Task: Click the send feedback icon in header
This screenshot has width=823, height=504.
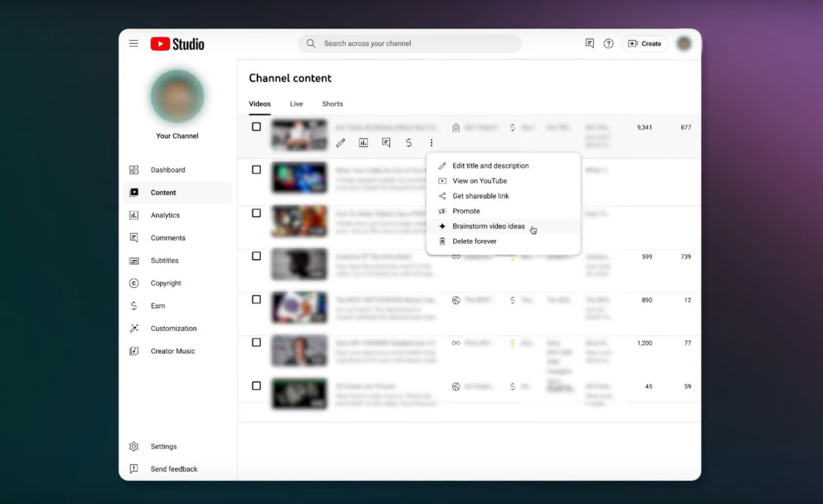Action: [x=590, y=44]
